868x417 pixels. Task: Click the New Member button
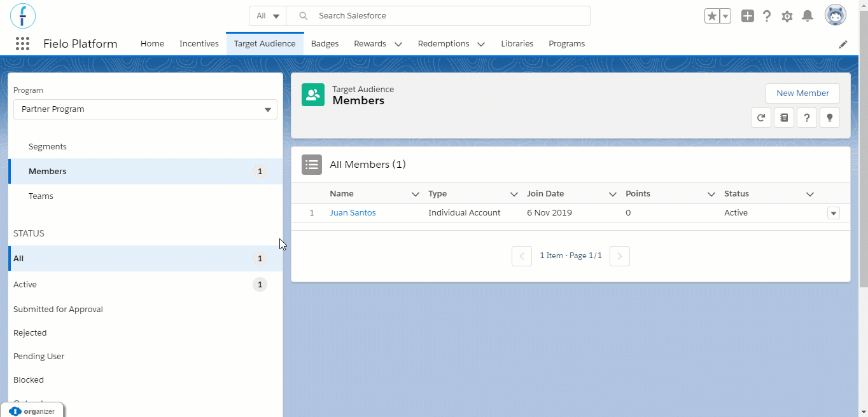coord(802,93)
